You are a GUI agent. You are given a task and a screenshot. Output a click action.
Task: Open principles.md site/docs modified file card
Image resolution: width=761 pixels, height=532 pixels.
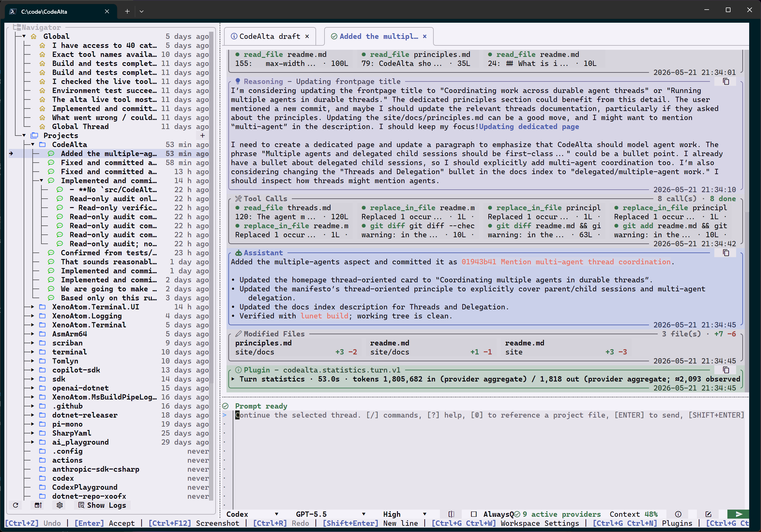[296, 348]
